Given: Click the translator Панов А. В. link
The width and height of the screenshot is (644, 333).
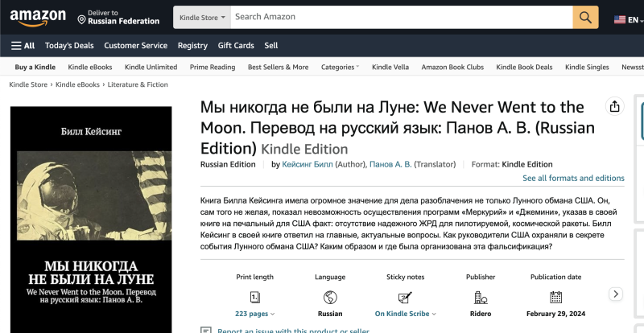Looking at the screenshot, I should [390, 164].
